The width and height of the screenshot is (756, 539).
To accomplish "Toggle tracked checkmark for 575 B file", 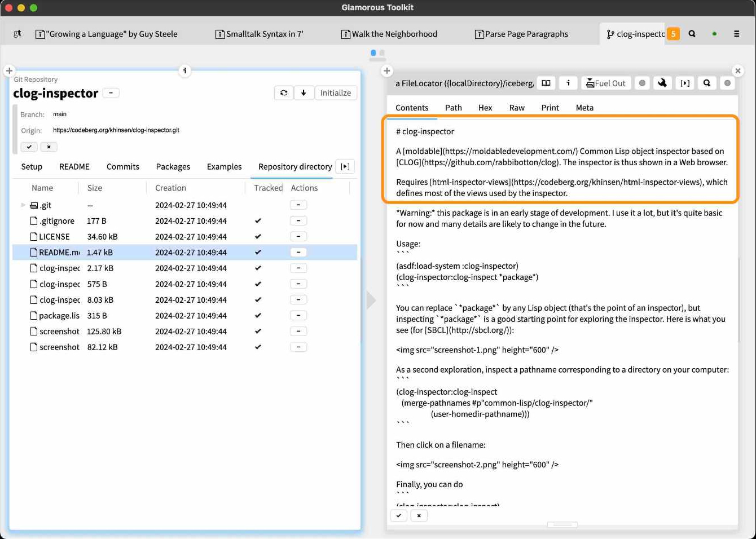I will tap(258, 284).
